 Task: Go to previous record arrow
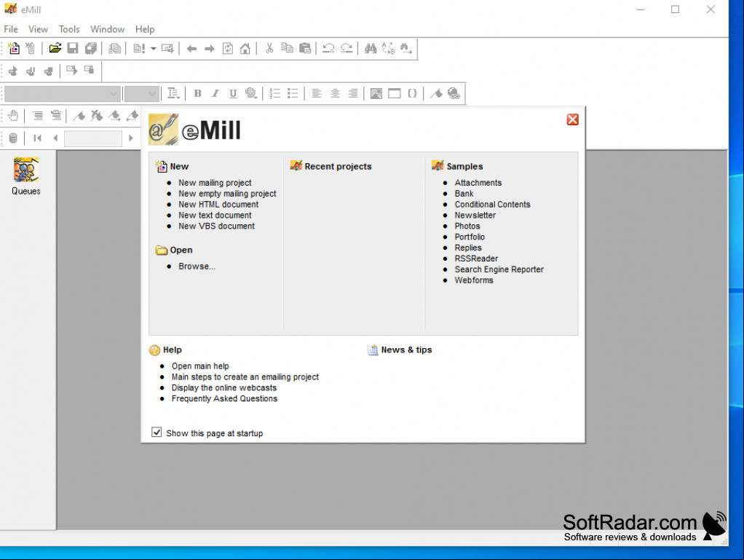pyautogui.click(x=55, y=138)
